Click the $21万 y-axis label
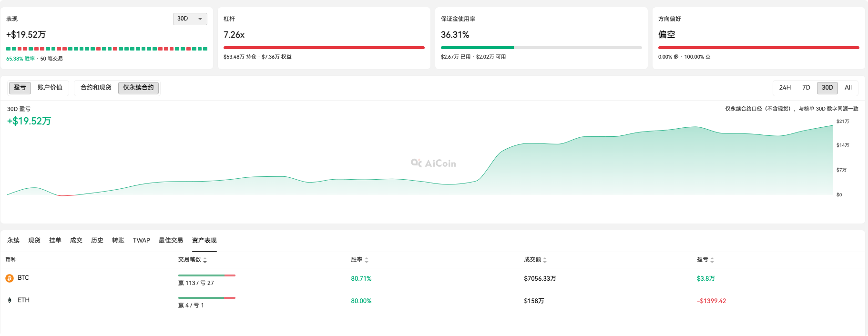Screen dimensions: 868x336 pyautogui.click(x=843, y=122)
